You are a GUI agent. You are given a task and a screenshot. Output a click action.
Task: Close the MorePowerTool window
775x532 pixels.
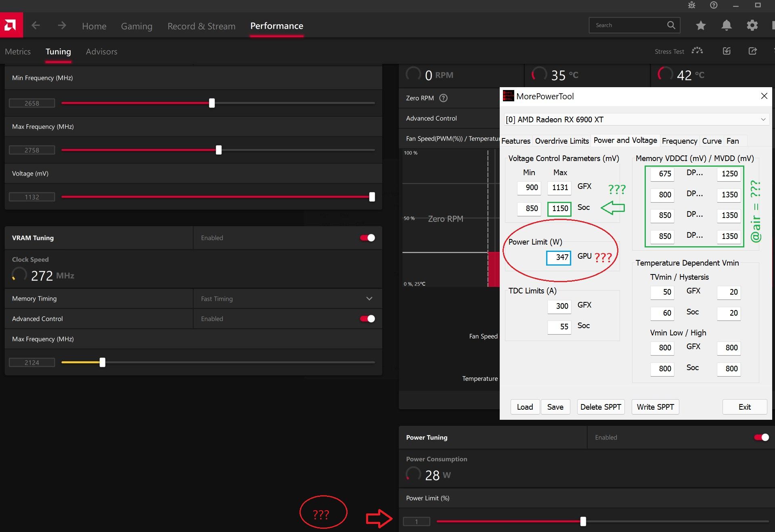click(764, 96)
